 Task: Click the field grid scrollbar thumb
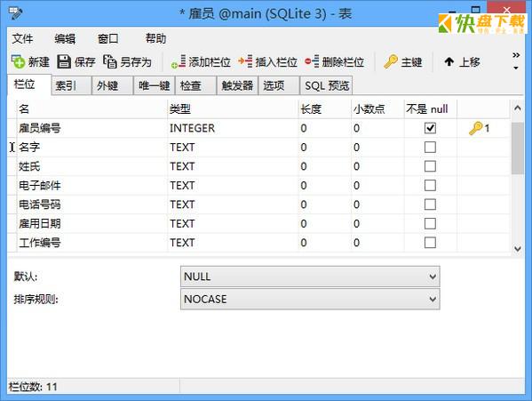click(518, 148)
